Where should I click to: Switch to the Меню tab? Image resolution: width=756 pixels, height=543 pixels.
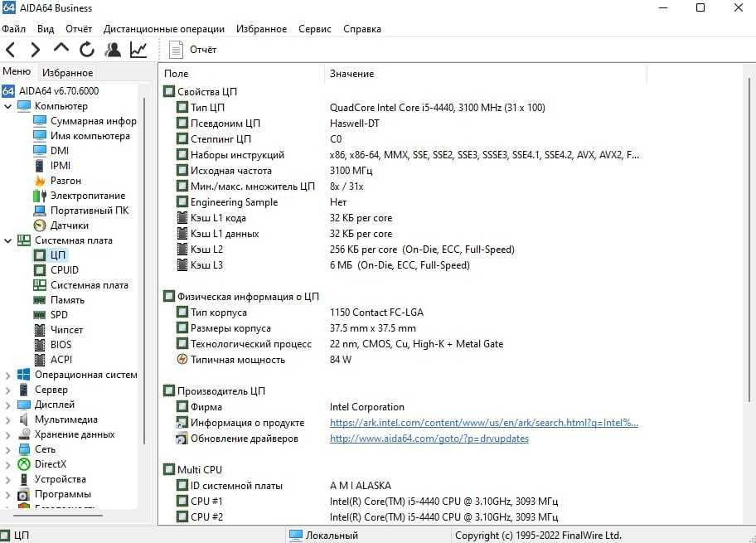(x=17, y=71)
